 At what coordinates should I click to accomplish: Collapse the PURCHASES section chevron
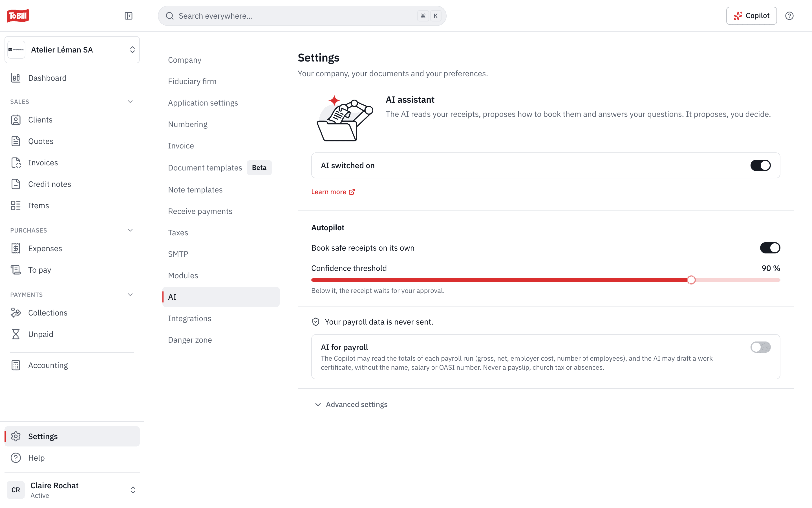[130, 230]
